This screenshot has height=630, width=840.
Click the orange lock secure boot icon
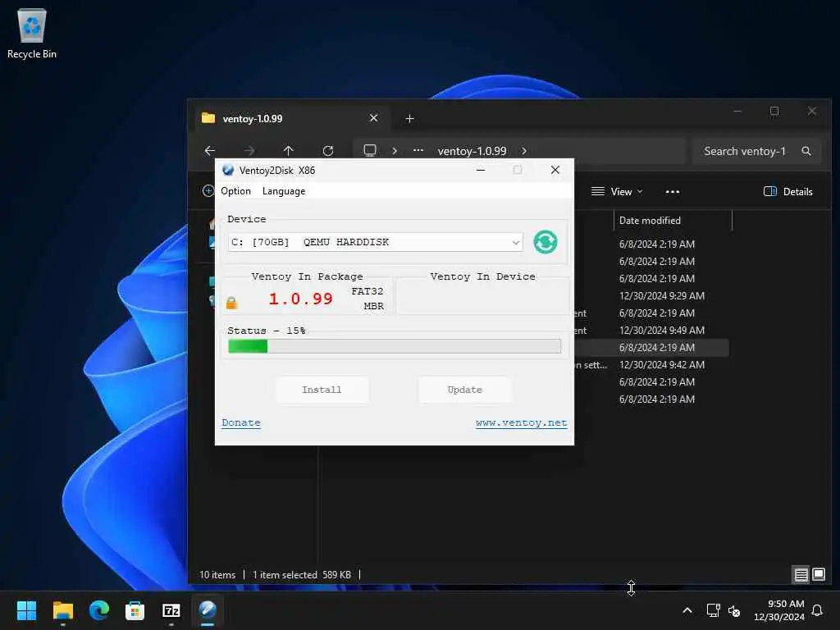231,304
